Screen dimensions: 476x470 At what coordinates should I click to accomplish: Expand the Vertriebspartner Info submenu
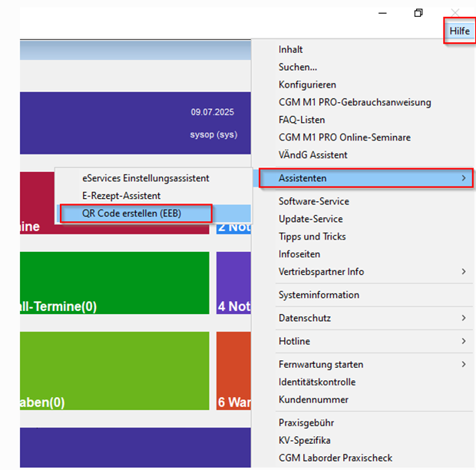tap(463, 272)
